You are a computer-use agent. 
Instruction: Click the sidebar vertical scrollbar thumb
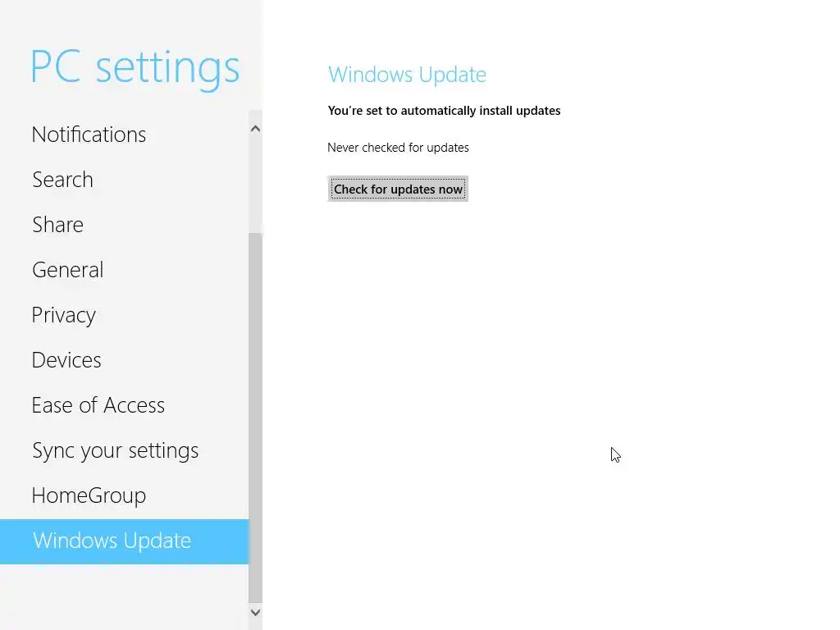pos(256,418)
